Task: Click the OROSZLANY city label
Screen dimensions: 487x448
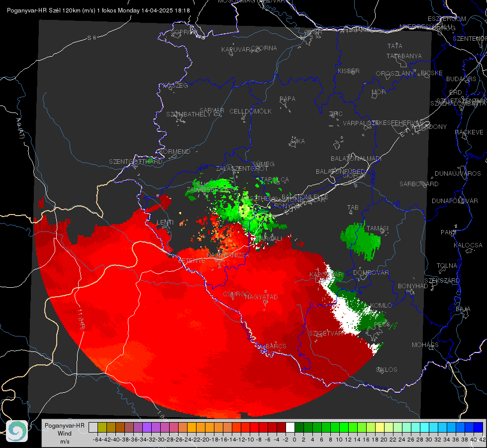Action: (x=395, y=74)
